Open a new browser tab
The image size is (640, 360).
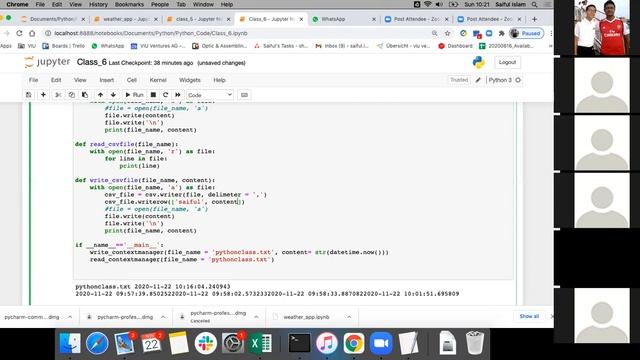534,19
